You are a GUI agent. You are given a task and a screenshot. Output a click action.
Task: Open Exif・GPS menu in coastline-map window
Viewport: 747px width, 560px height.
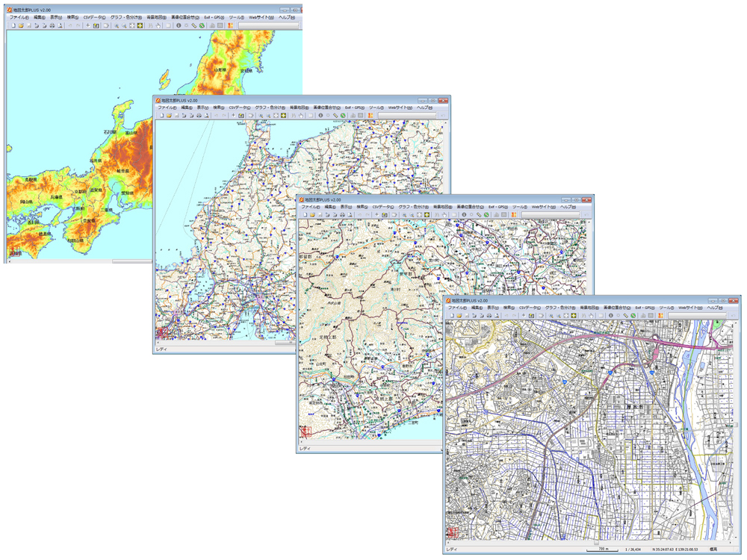click(x=354, y=108)
